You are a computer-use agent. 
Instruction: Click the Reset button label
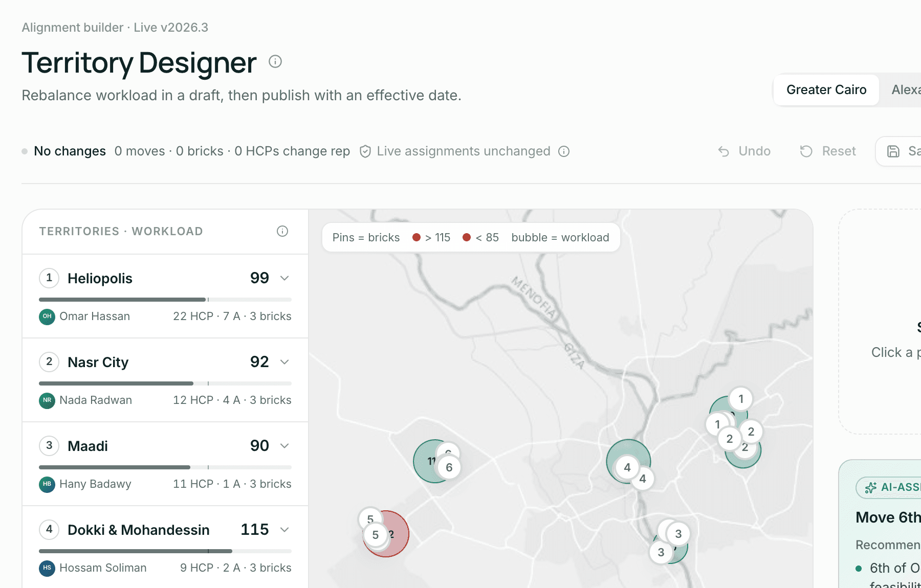click(839, 151)
